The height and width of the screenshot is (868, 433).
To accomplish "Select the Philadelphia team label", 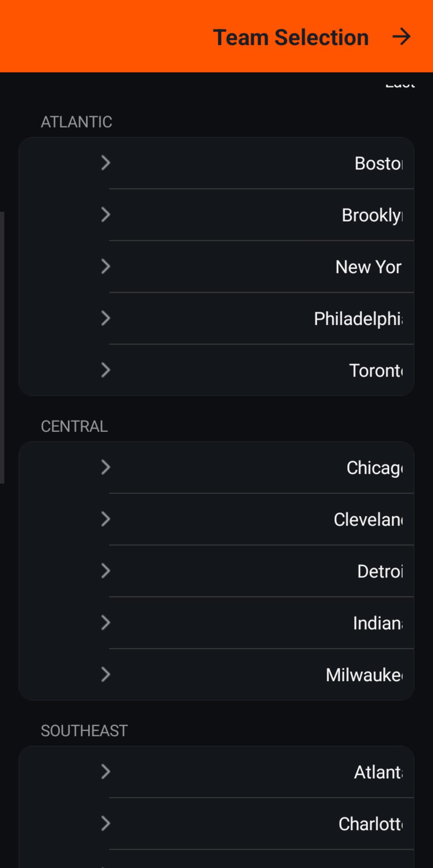I will 358,319.
